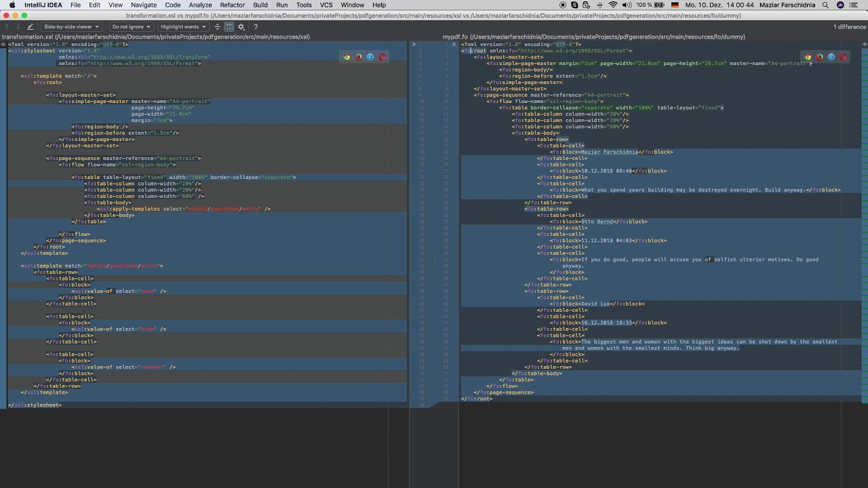Click the transformation.xsl file path title
The height and width of the screenshot is (488, 868).
point(156,37)
